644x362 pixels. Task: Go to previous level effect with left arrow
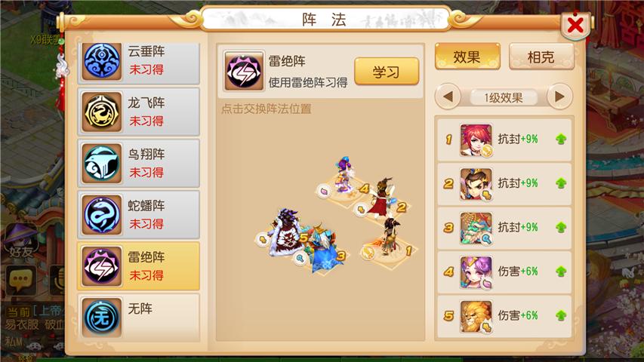[448, 97]
